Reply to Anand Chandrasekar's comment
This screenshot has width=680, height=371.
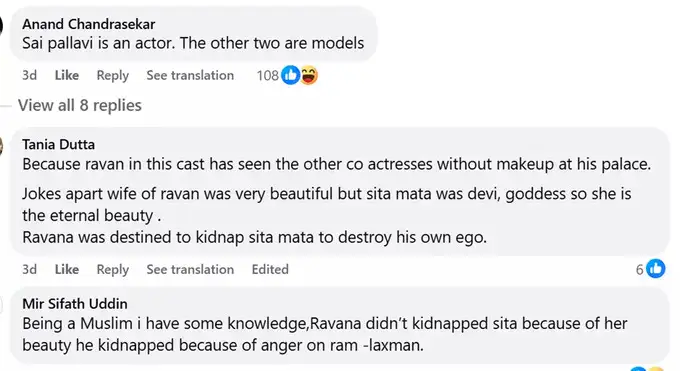click(113, 76)
